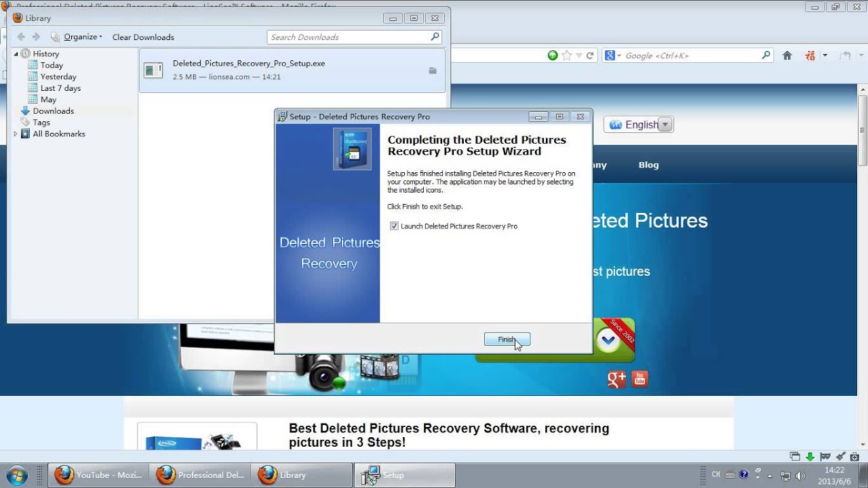868x488 pixels.
Task: Click the installer file icon in downloads list
Action: [x=153, y=70]
